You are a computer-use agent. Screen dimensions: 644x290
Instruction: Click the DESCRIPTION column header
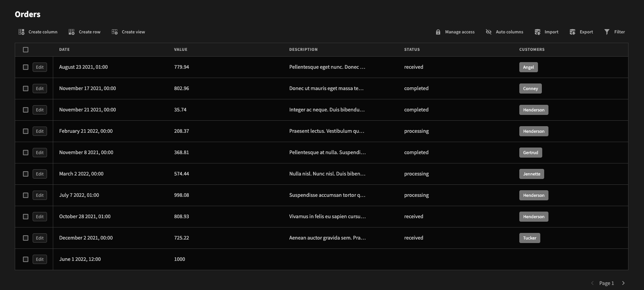click(303, 49)
